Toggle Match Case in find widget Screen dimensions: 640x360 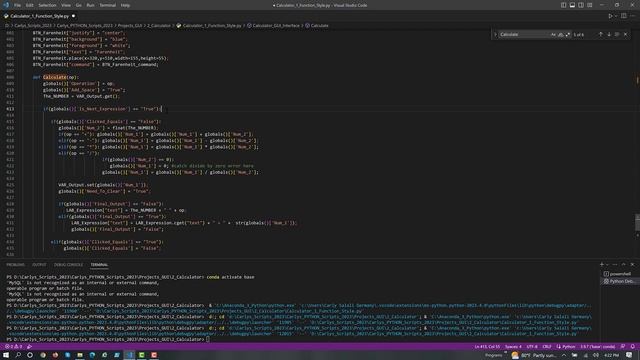pyautogui.click(x=553, y=35)
